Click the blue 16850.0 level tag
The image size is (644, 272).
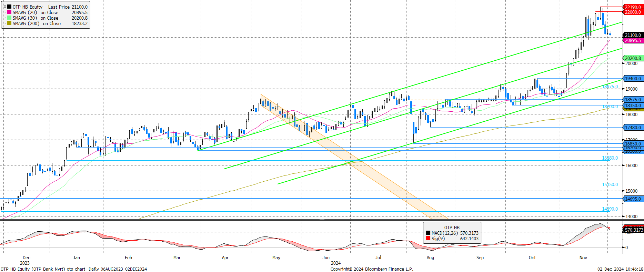[x=633, y=144]
